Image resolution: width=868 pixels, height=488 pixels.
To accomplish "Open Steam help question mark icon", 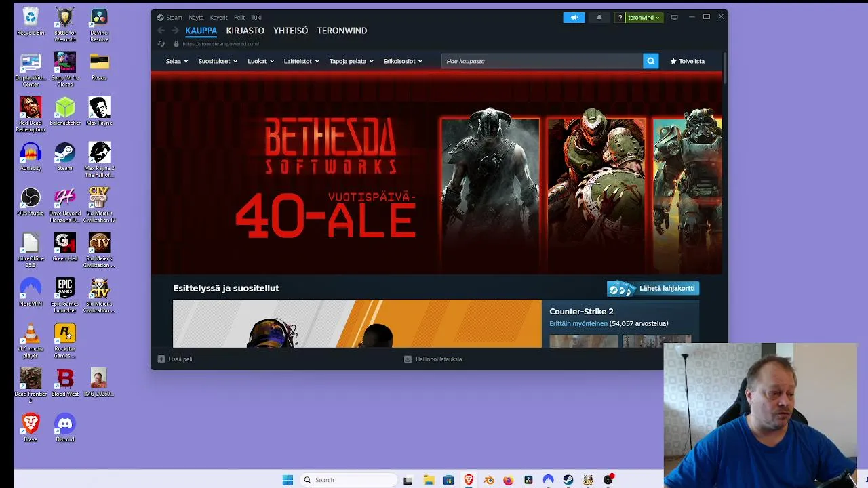I will click(x=620, y=18).
